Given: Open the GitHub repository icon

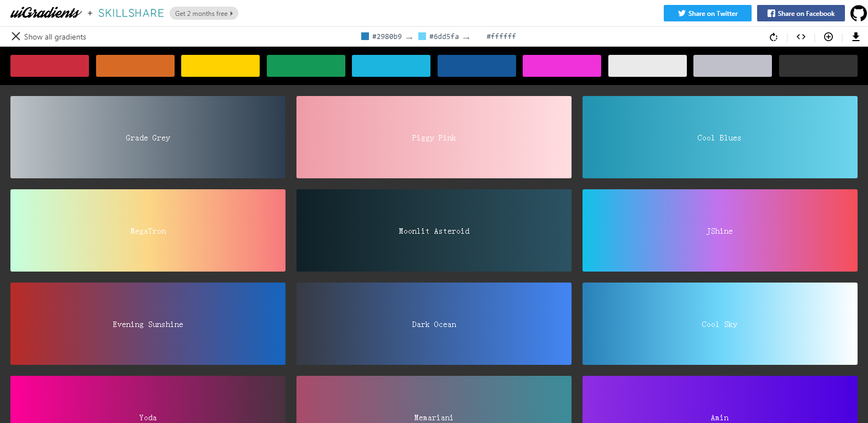Looking at the screenshot, I should click(x=858, y=13).
